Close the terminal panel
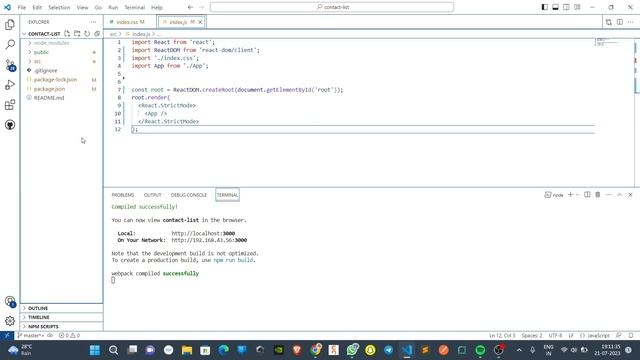This screenshot has height=360, width=640. coord(630,195)
